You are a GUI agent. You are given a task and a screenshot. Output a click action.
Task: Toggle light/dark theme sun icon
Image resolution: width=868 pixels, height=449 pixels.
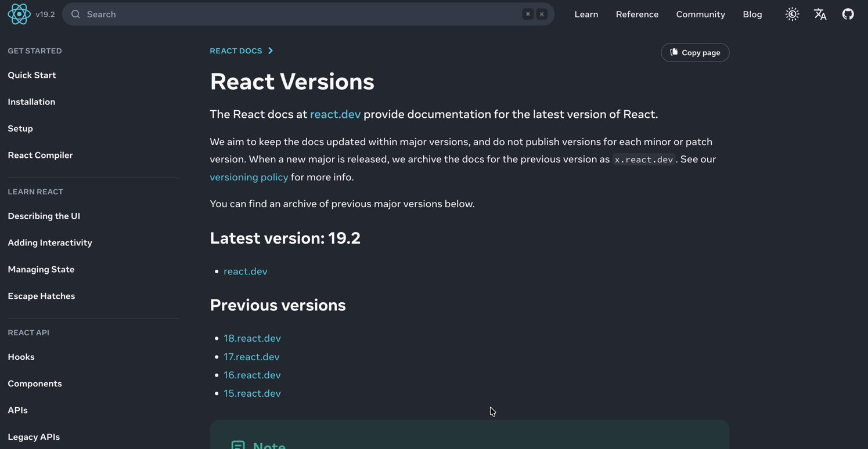click(792, 14)
